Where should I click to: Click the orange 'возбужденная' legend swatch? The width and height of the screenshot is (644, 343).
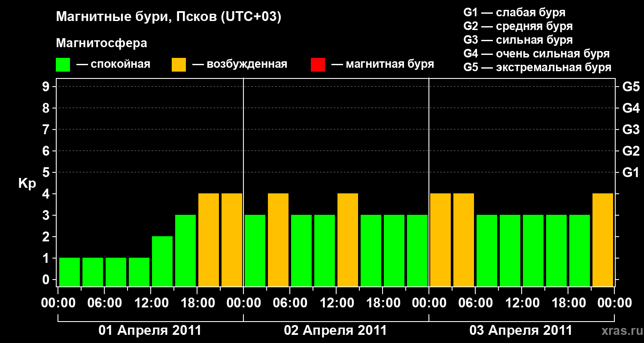tap(179, 65)
